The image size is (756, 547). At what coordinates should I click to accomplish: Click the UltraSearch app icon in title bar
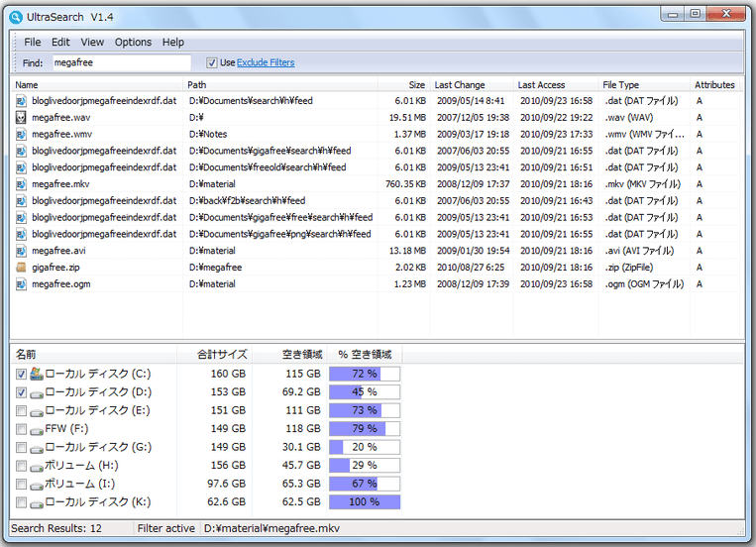coord(16,18)
